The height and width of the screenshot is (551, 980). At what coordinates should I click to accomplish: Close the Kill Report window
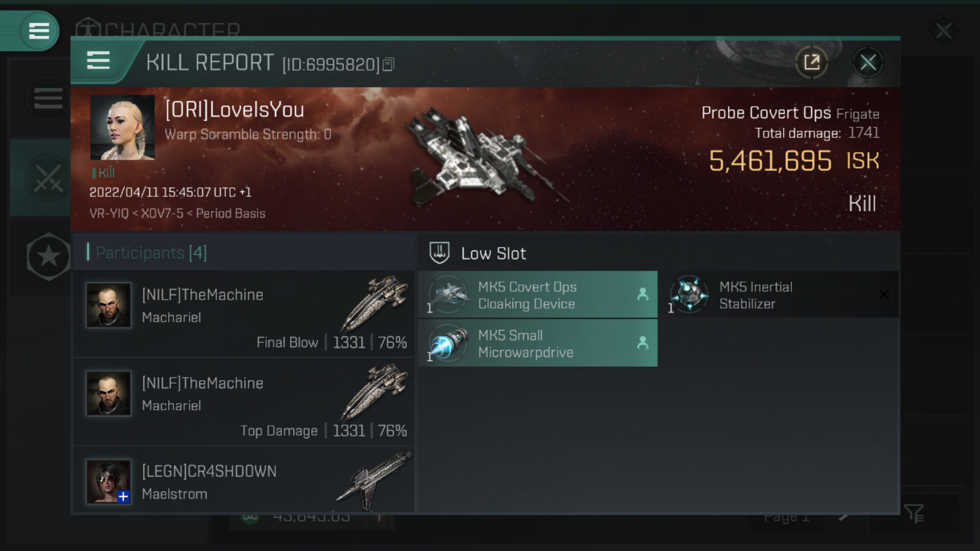click(x=868, y=63)
